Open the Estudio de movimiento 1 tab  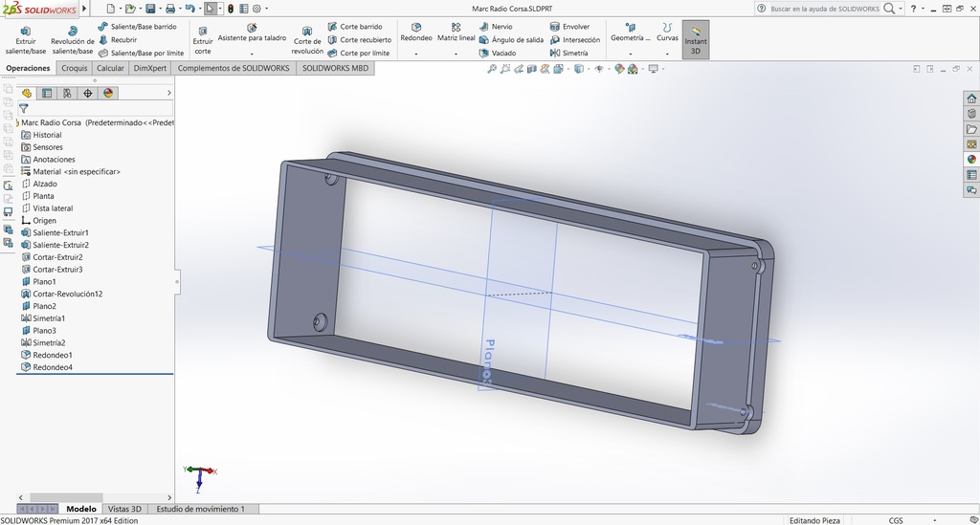click(x=200, y=509)
